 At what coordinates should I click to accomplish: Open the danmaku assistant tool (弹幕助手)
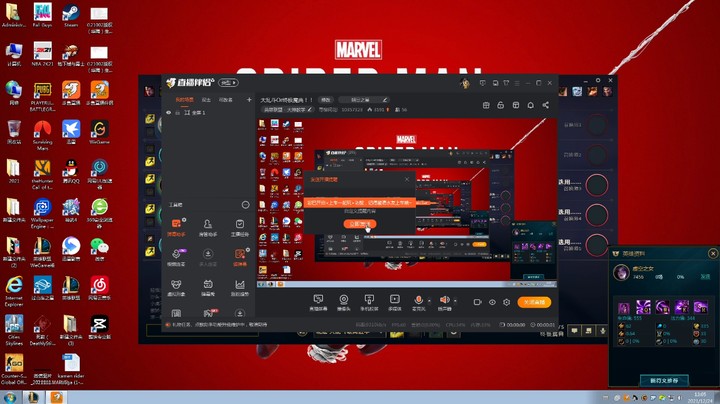tap(176, 228)
